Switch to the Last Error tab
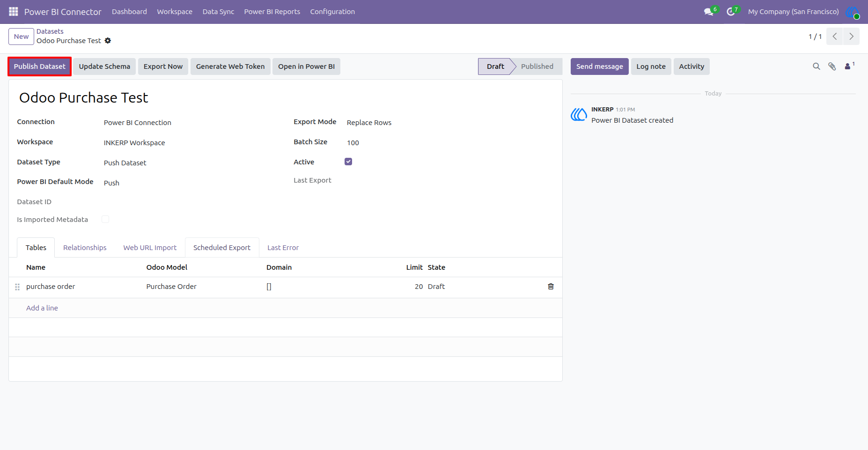The height and width of the screenshot is (450, 868). coord(283,248)
